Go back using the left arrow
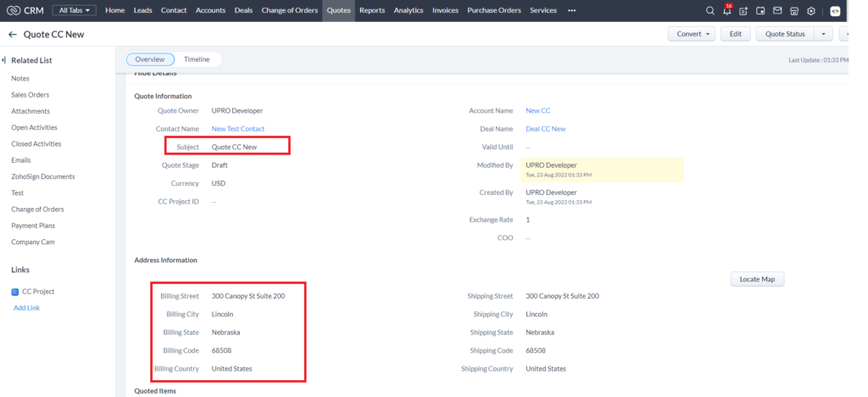 (x=13, y=34)
